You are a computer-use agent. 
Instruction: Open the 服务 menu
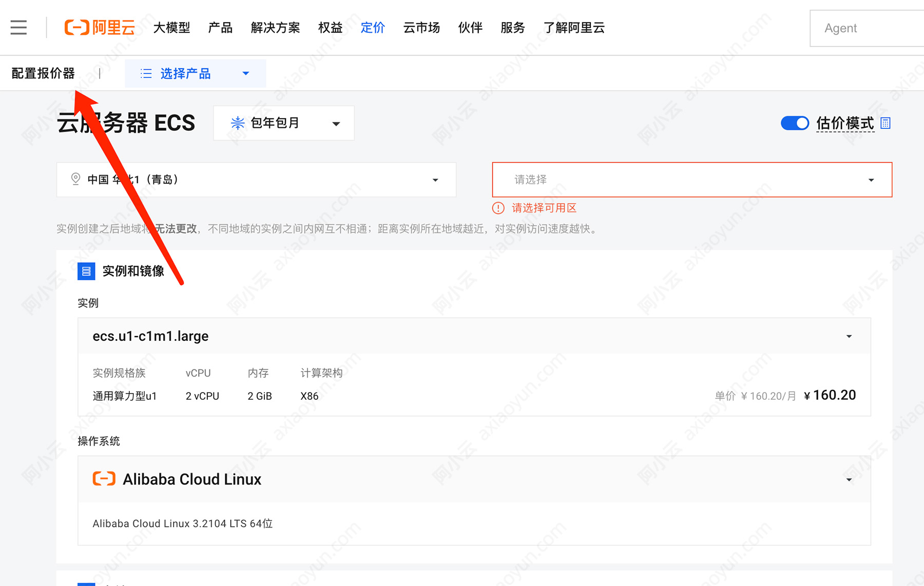pos(513,28)
